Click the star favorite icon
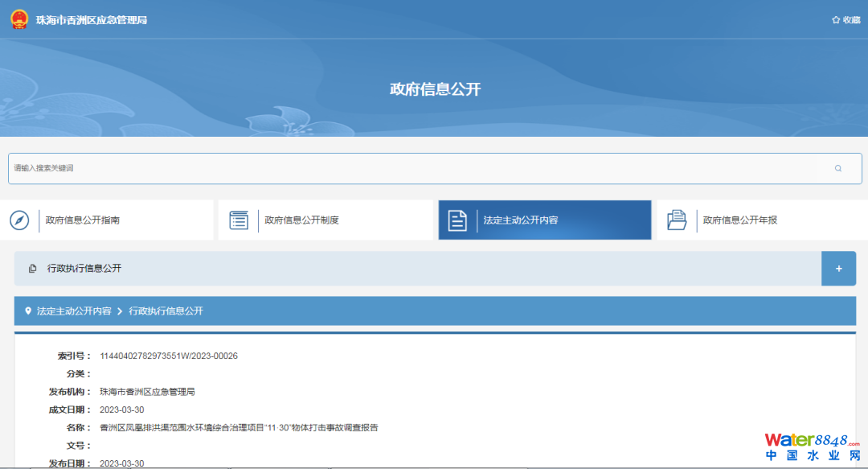The image size is (868, 469). (x=836, y=20)
